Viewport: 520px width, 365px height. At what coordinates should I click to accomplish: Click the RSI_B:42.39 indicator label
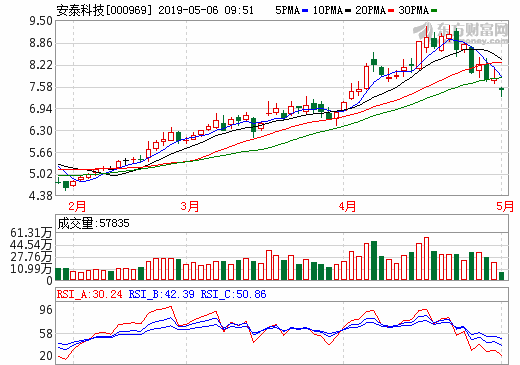pos(162,294)
